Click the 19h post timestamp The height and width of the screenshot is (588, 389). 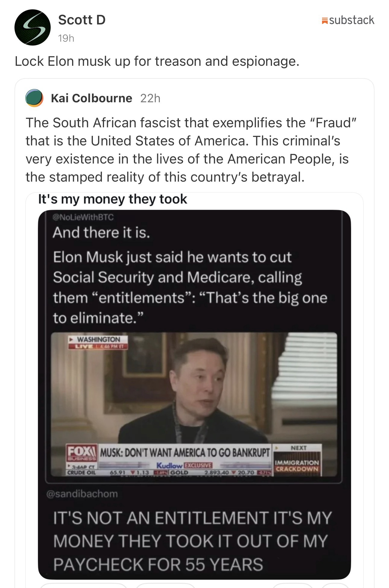(66, 38)
